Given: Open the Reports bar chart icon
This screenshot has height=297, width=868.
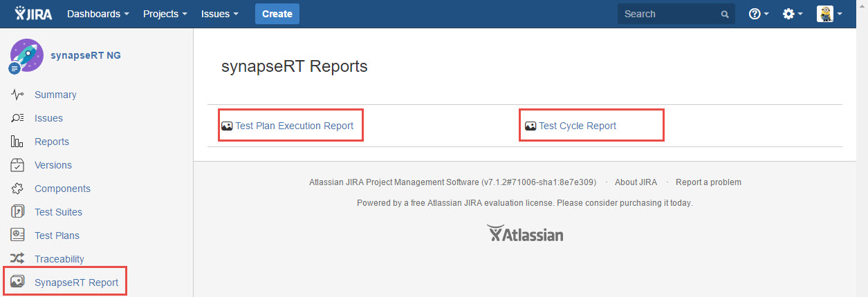Looking at the screenshot, I should click(18, 142).
